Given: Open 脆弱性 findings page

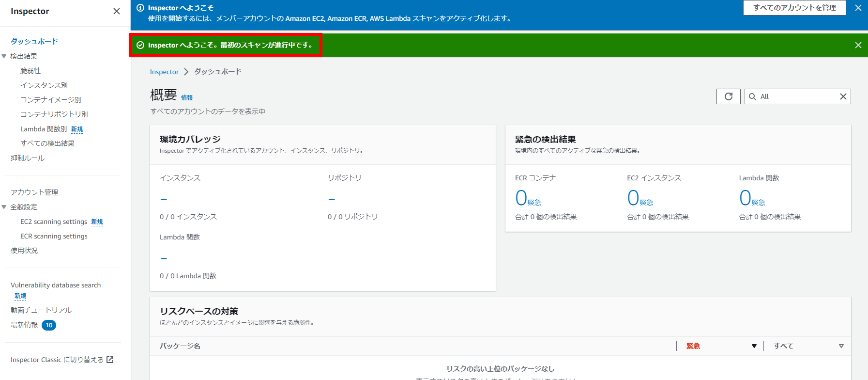Looking at the screenshot, I should [x=30, y=71].
